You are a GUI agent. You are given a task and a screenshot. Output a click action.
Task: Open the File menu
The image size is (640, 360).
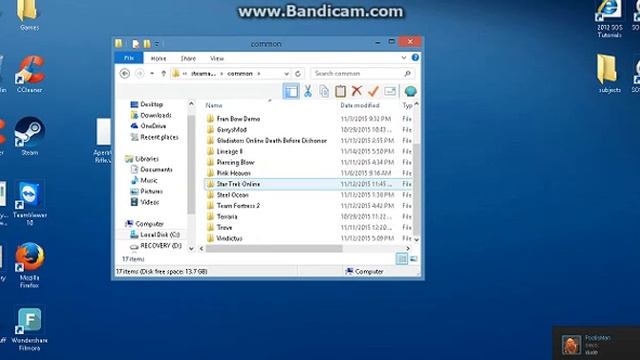(x=129, y=58)
